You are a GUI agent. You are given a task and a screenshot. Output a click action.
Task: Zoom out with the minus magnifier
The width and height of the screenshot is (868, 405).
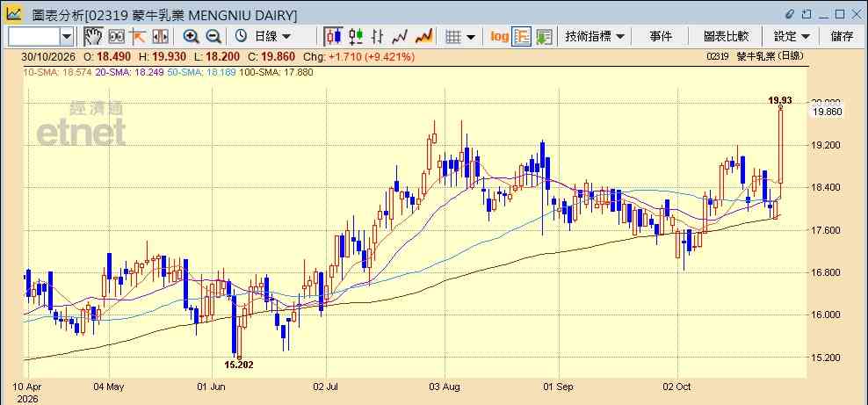(x=213, y=37)
